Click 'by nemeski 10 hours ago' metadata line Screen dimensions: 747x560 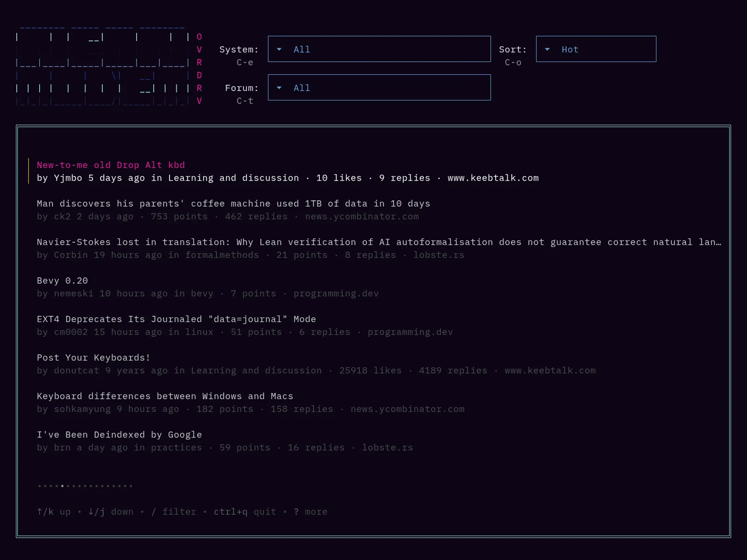click(208, 294)
